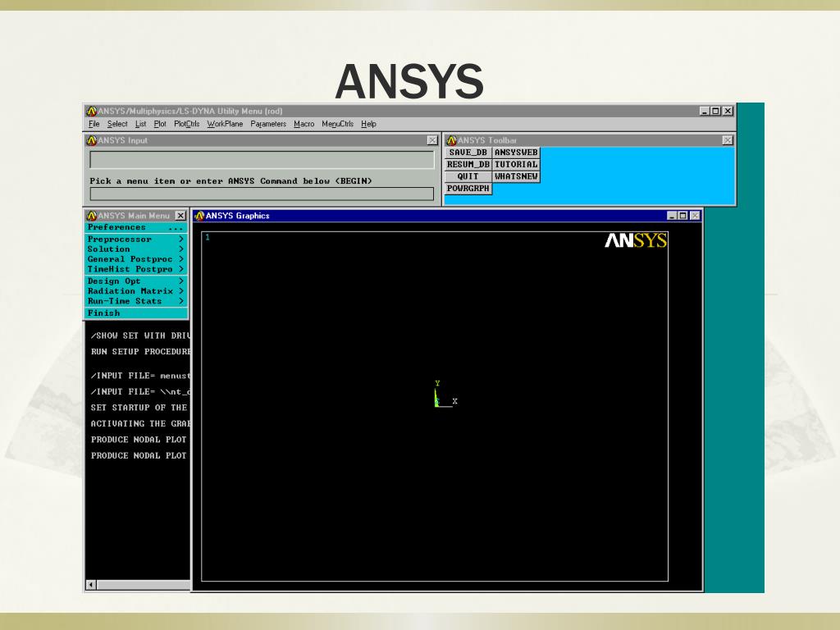The image size is (840, 630).
Task: Open the List menu
Action: [140, 124]
